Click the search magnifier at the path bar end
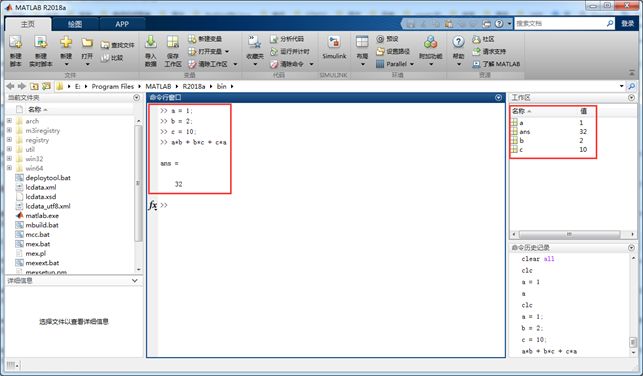643x376 pixels. click(x=632, y=86)
